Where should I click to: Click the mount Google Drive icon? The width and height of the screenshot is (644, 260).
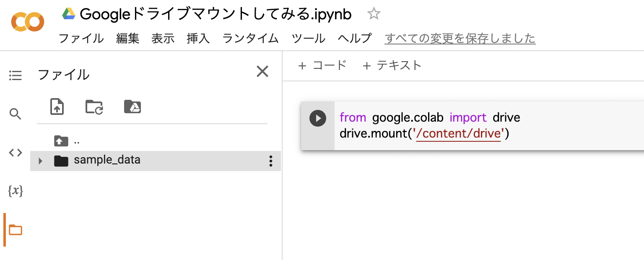tap(132, 107)
